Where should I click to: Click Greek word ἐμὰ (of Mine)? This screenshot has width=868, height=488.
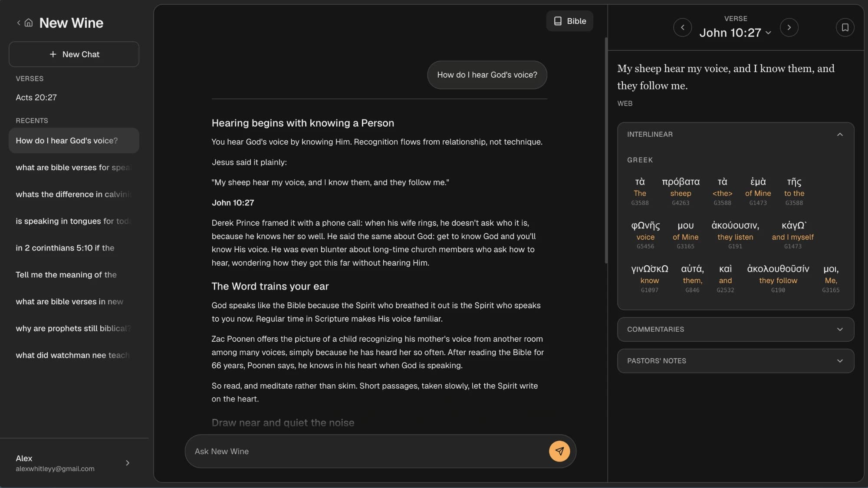point(758,181)
